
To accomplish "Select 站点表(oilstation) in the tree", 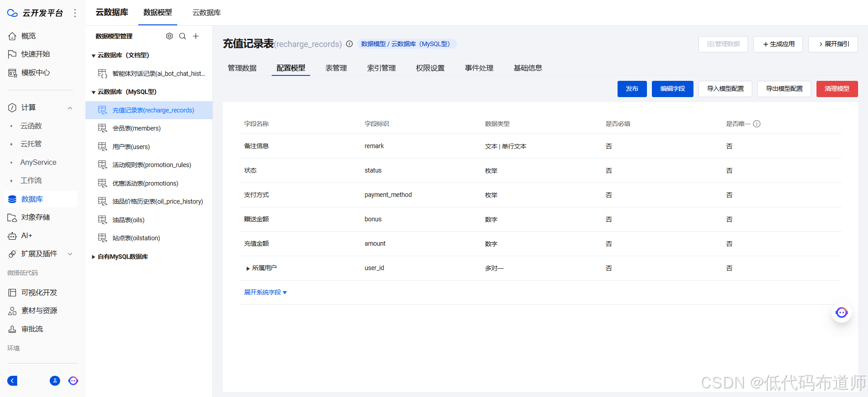I will click(x=149, y=238).
